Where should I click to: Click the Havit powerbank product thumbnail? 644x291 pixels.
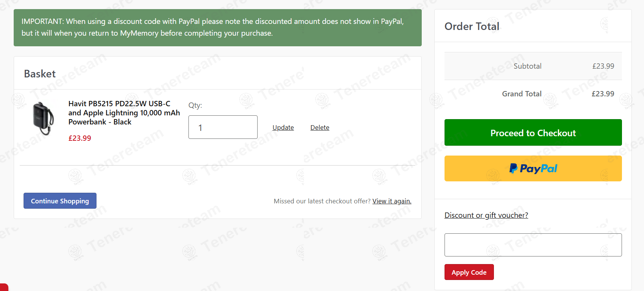click(x=43, y=118)
